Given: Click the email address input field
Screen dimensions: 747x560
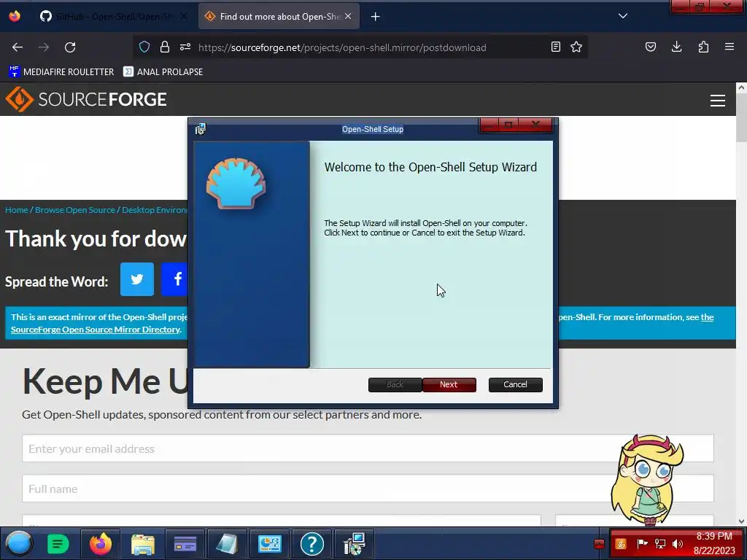Looking at the screenshot, I should click(368, 448).
